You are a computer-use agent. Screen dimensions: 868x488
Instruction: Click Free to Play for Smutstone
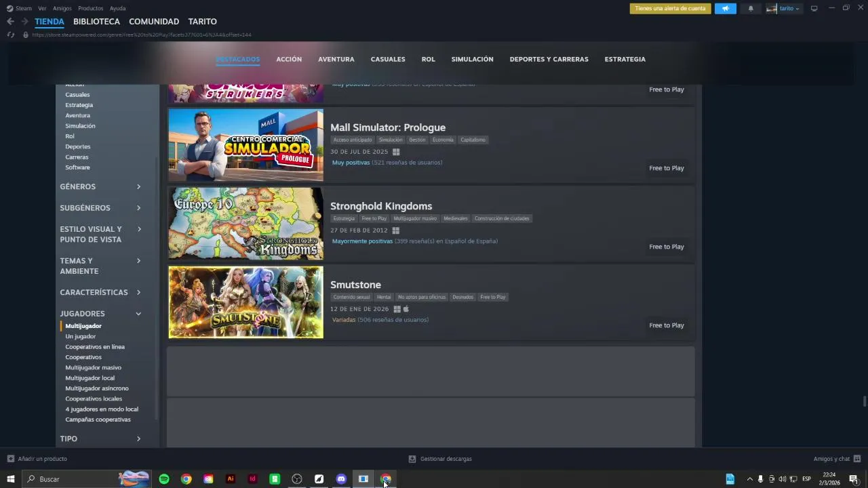pos(667,325)
